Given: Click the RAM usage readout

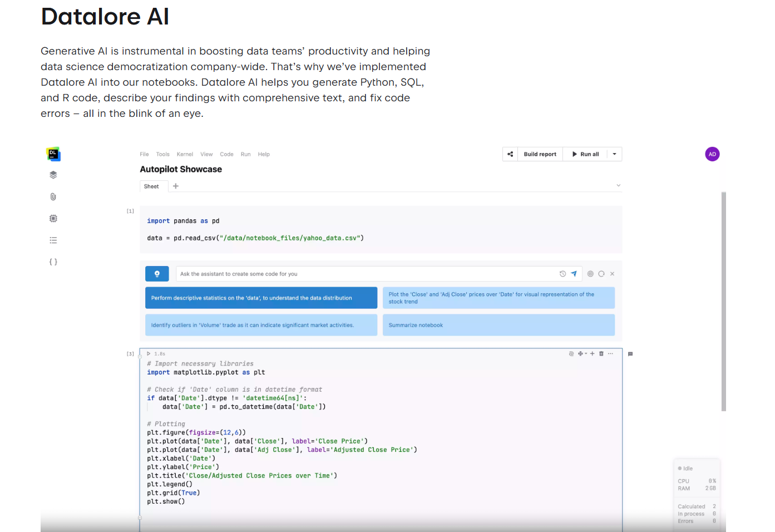Looking at the screenshot, I should 697,488.
